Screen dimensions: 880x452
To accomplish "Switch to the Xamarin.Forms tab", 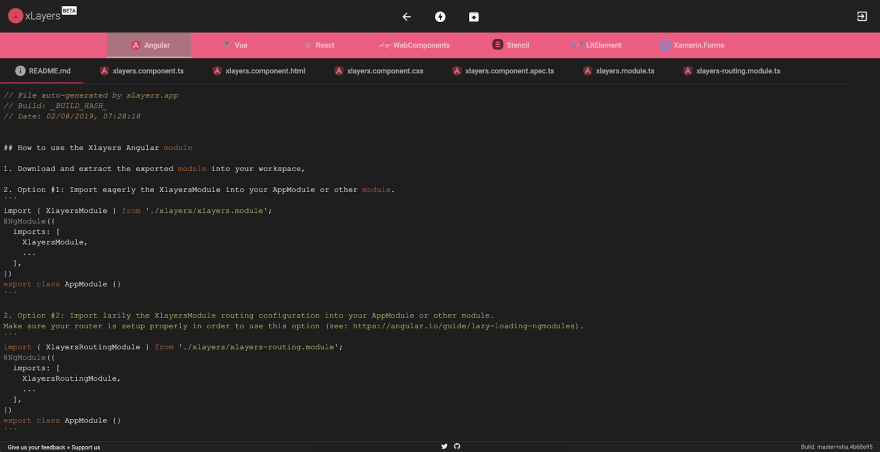I will point(692,45).
